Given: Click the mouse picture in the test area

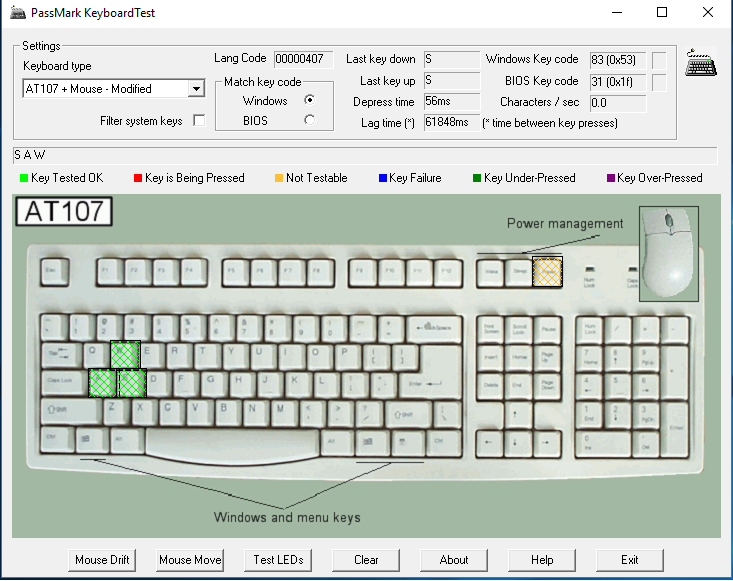Looking at the screenshot, I should pyautogui.click(x=669, y=253).
